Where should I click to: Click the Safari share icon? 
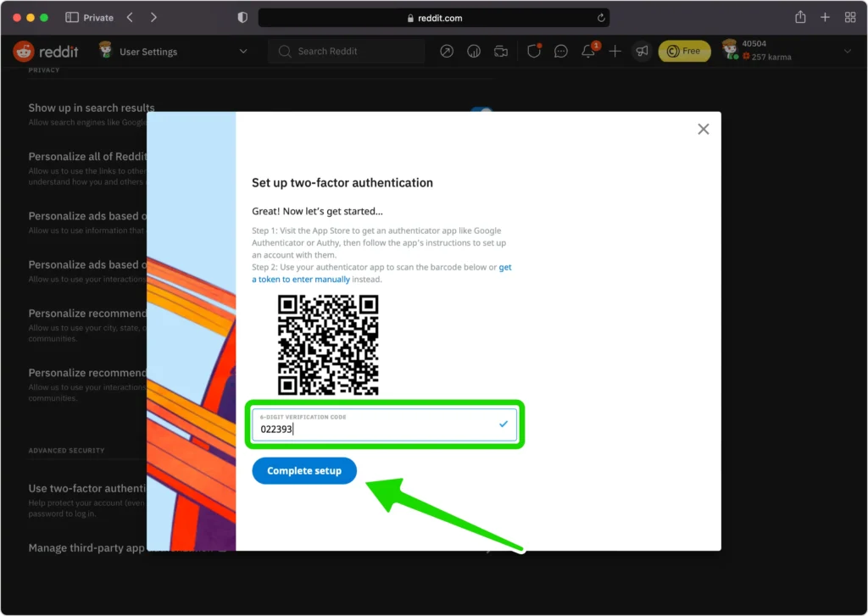[x=800, y=18]
